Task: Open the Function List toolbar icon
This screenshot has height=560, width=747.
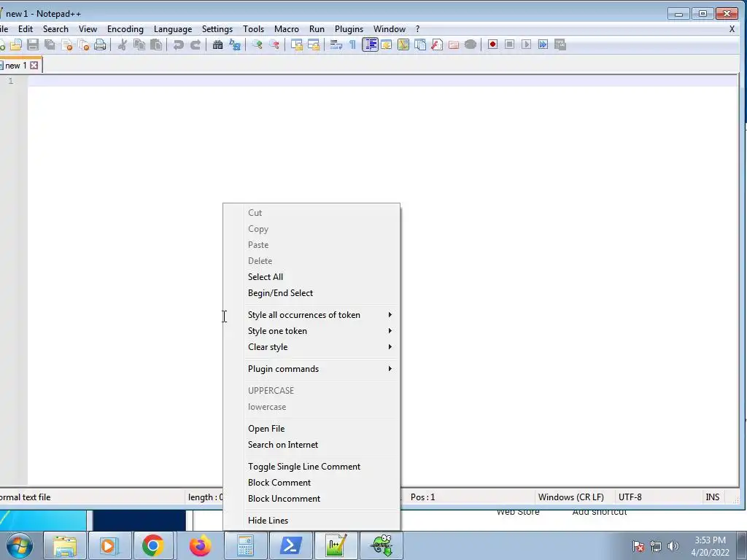Action: [x=437, y=44]
